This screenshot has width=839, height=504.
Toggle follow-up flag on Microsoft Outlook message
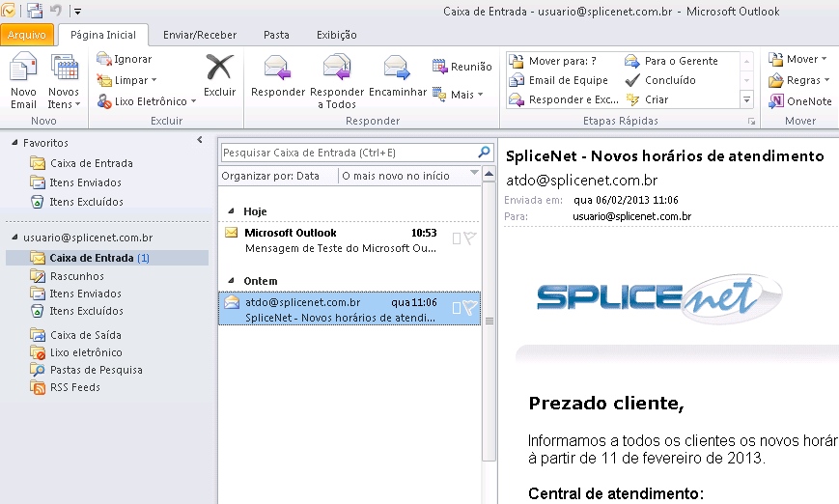470,238
